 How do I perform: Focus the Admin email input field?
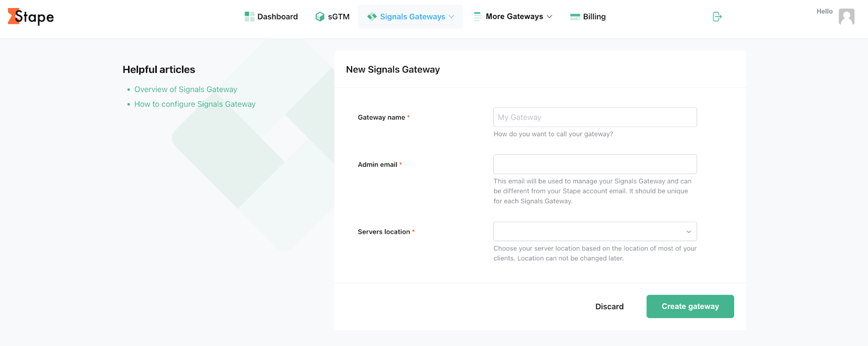[595, 165]
